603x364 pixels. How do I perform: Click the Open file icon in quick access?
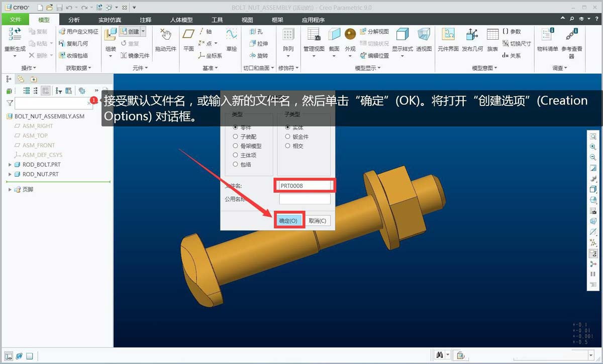pyautogui.click(x=49, y=8)
